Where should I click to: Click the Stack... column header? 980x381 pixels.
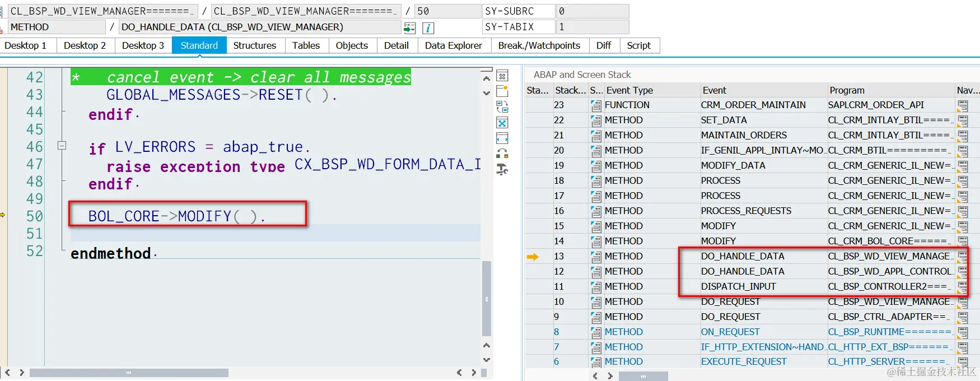(570, 90)
